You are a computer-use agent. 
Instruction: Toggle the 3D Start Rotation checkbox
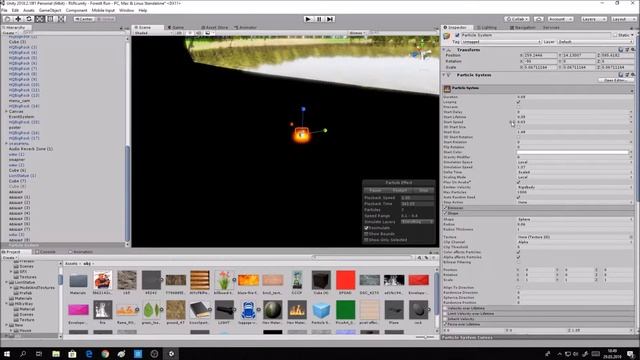click(518, 137)
